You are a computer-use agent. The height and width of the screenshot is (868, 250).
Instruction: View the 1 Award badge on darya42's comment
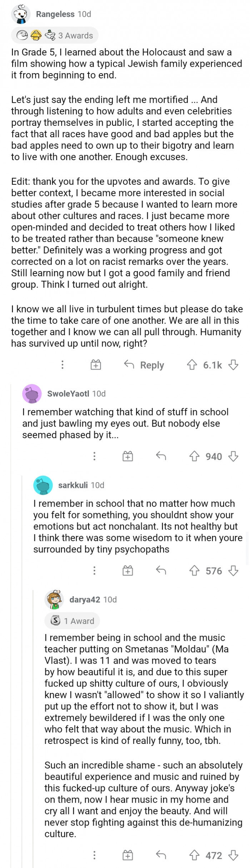coord(72,621)
